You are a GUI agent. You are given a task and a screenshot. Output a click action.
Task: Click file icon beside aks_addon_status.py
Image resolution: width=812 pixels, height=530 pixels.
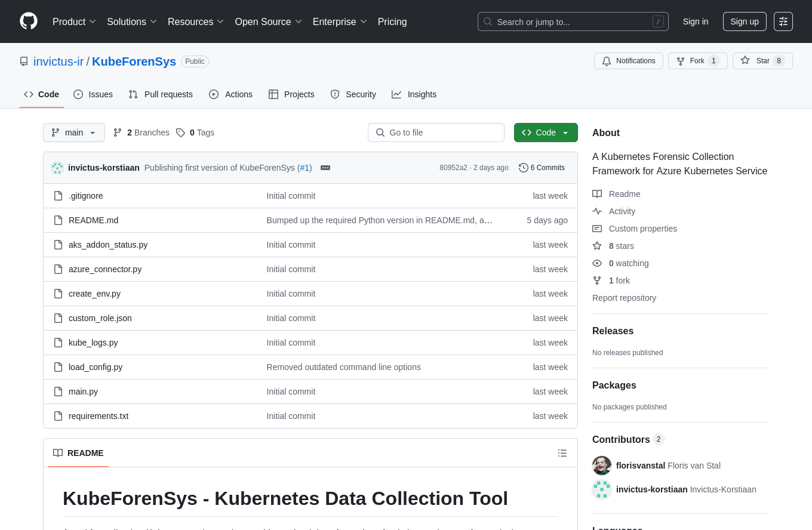[x=58, y=245]
